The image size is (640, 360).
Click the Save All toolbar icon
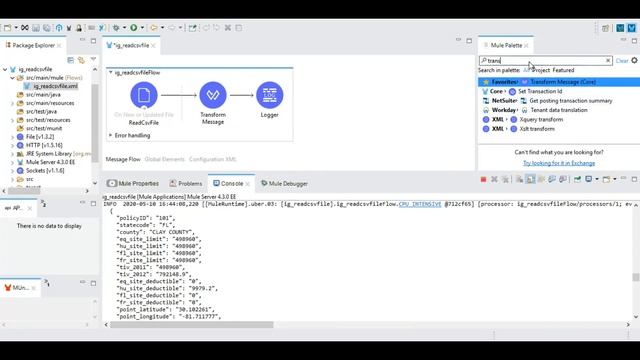[x=47, y=28]
